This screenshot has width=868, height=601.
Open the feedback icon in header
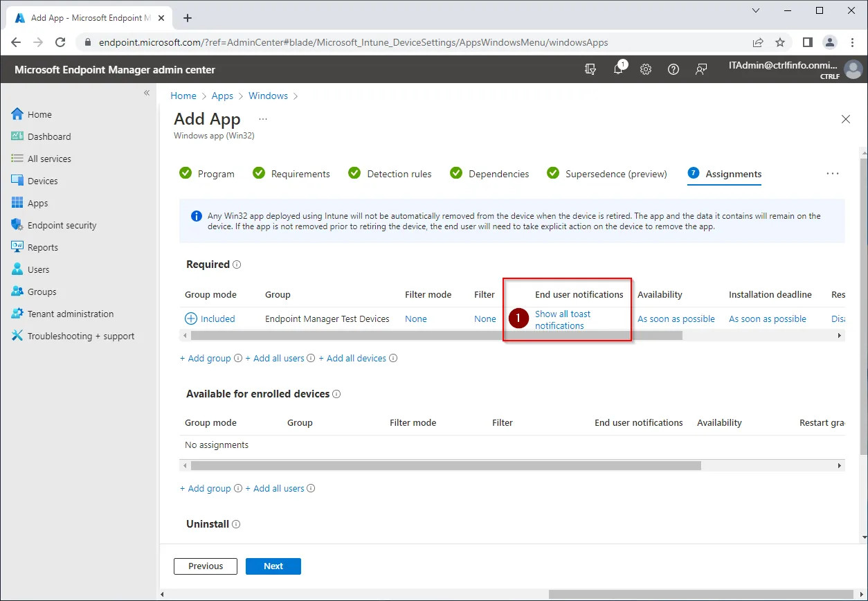pyautogui.click(x=701, y=69)
